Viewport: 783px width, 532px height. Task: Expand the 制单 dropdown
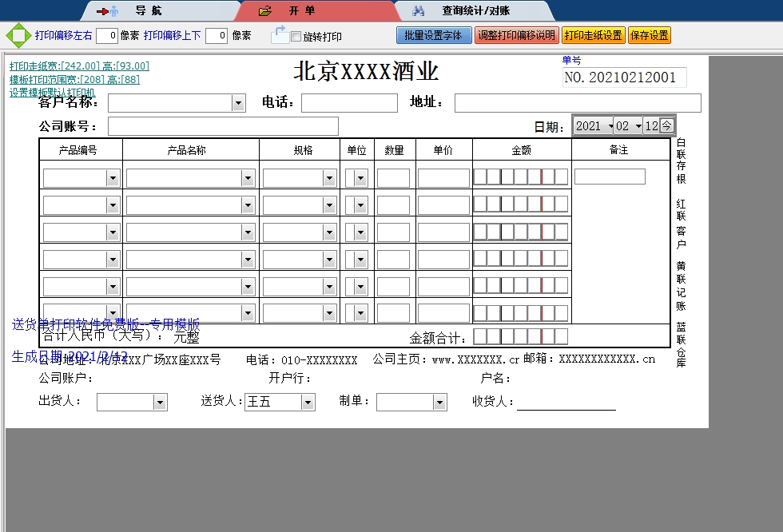439,402
